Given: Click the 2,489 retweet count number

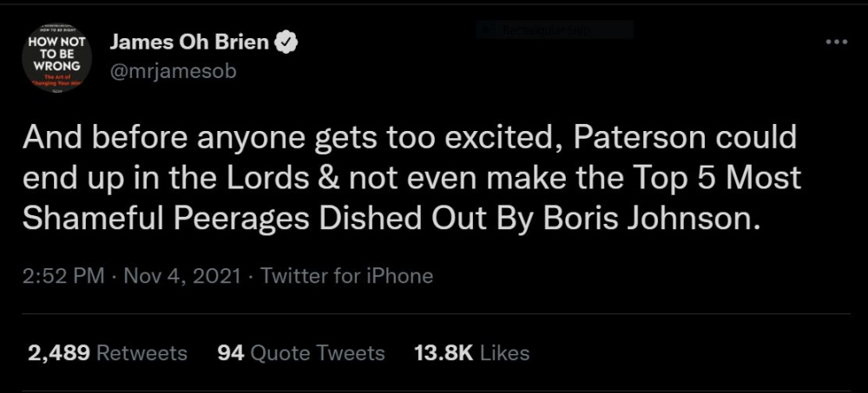Looking at the screenshot, I should coord(59,353).
